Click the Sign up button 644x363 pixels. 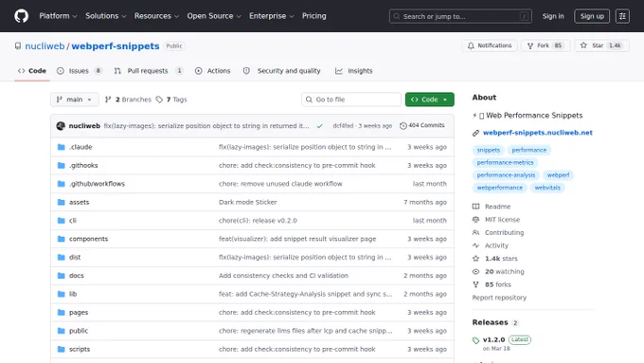[592, 16]
